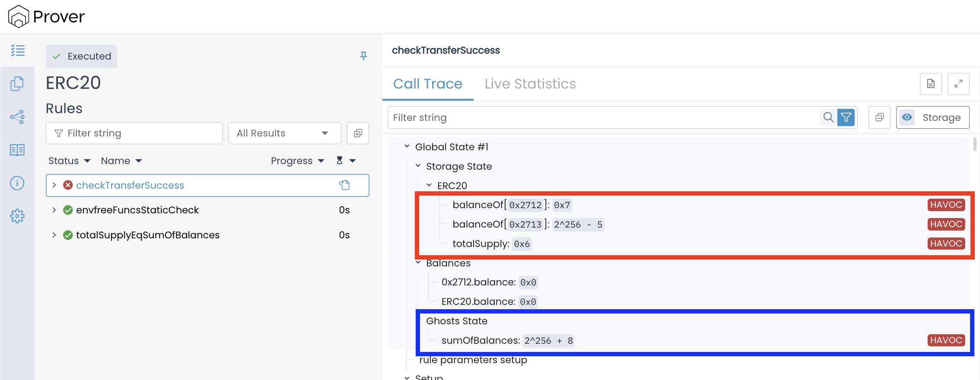Click the info circle sidebar icon
980x380 pixels.
point(17,183)
